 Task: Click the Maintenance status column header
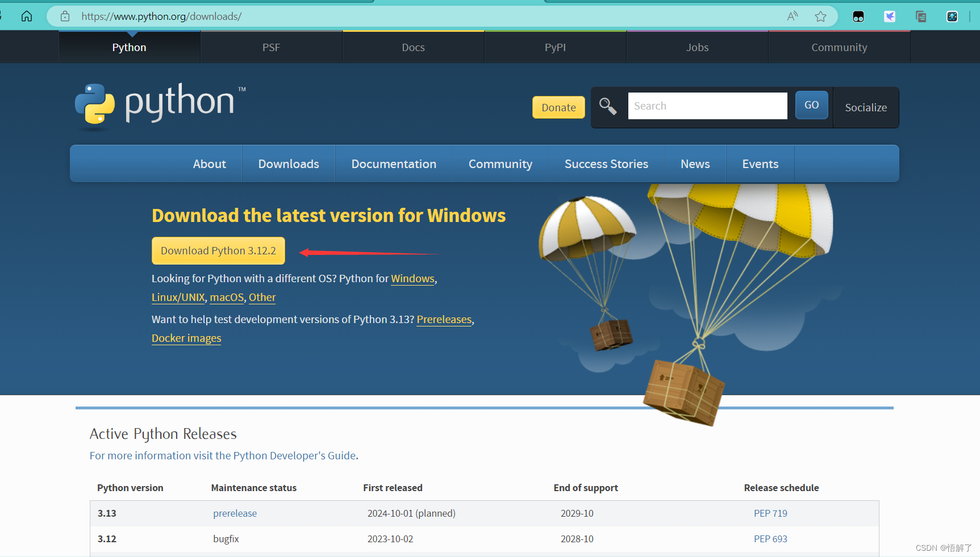(x=254, y=488)
